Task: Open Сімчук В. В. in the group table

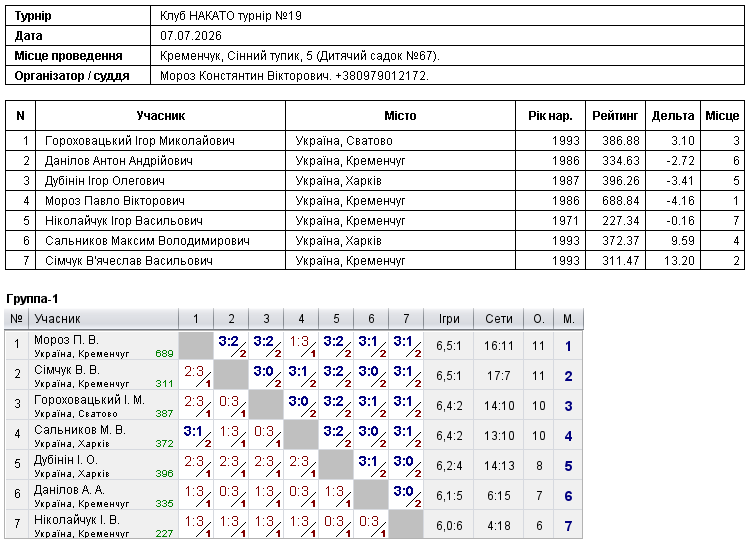Action: pos(67,370)
